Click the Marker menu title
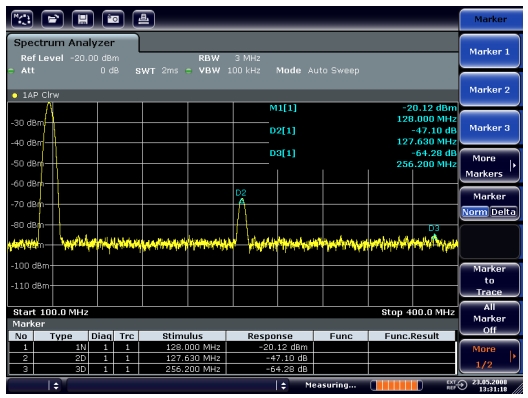This screenshot has height=398, width=528. pyautogui.click(x=490, y=19)
